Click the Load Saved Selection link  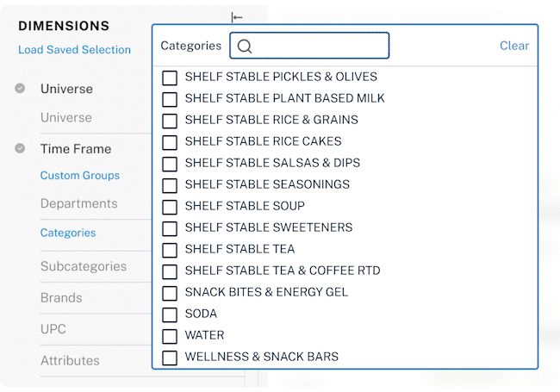pos(74,50)
